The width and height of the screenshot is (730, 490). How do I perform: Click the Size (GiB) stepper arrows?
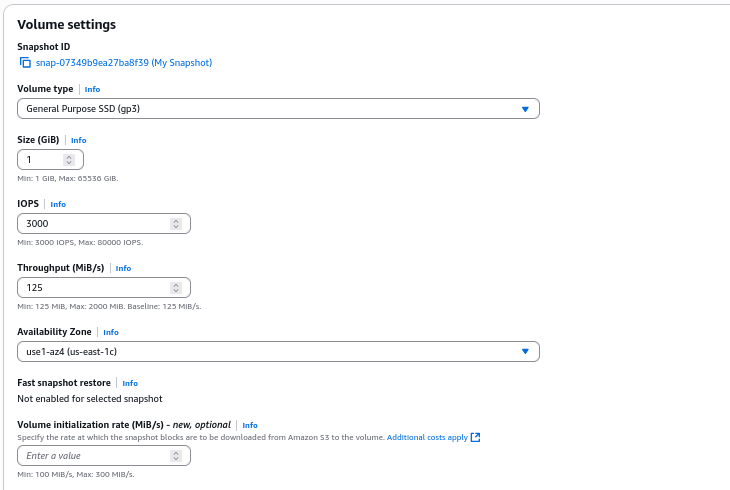(69, 159)
